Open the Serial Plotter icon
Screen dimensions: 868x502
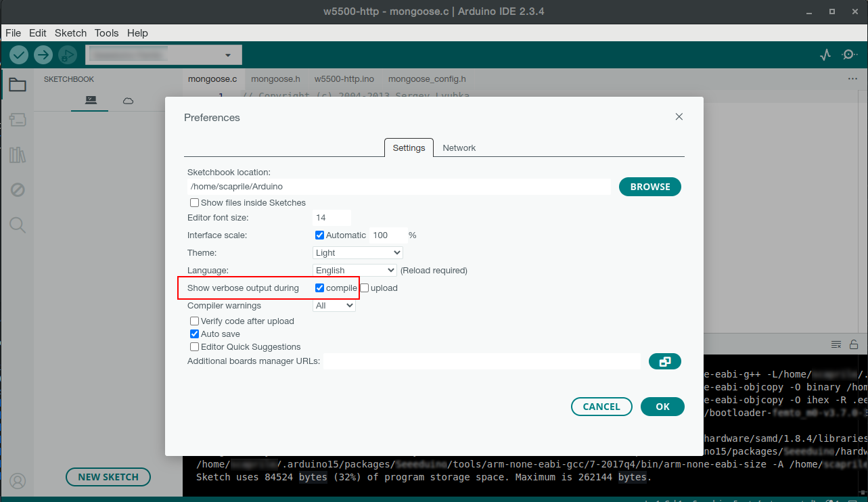[x=825, y=55]
